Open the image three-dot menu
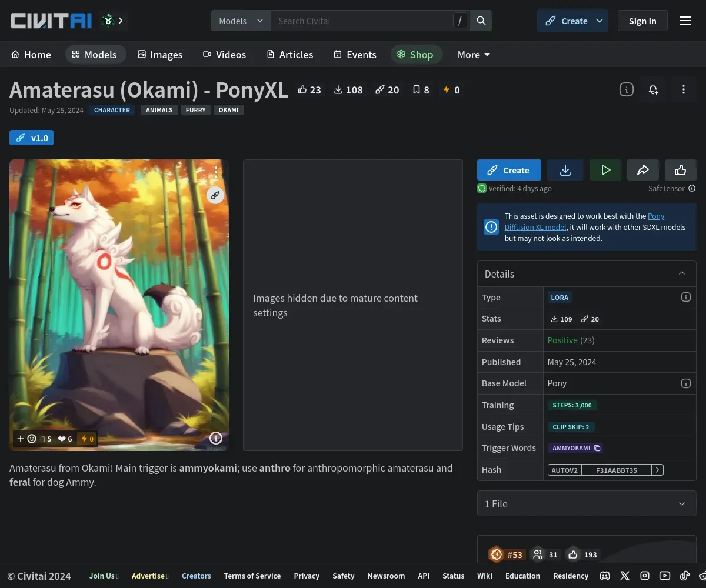This screenshot has width=706, height=588. pos(216,172)
